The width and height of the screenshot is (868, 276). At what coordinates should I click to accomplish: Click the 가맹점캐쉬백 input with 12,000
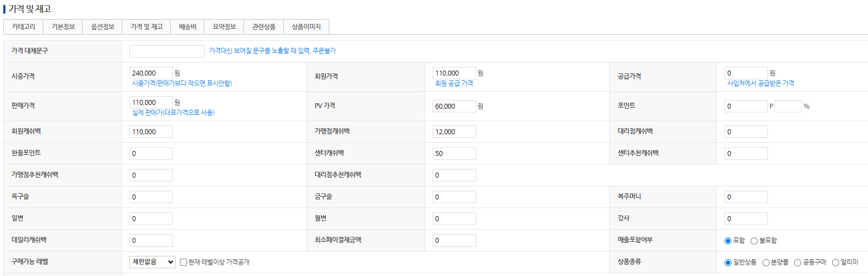(x=454, y=131)
